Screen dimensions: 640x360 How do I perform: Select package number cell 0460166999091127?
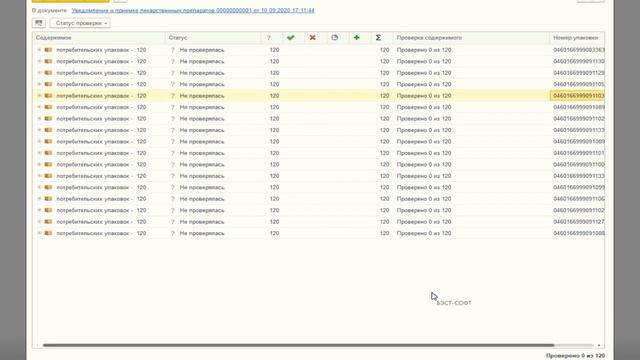577,222
